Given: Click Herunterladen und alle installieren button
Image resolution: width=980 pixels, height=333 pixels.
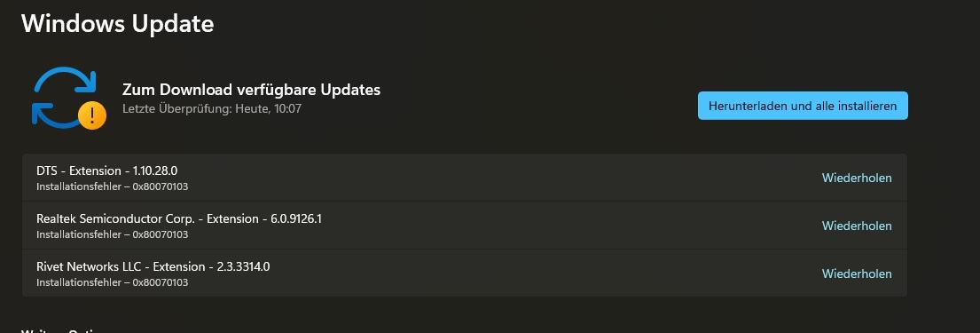Looking at the screenshot, I should pyautogui.click(x=803, y=106).
